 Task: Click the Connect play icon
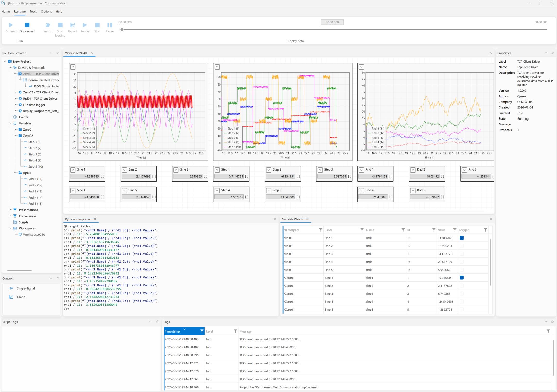(x=11, y=25)
